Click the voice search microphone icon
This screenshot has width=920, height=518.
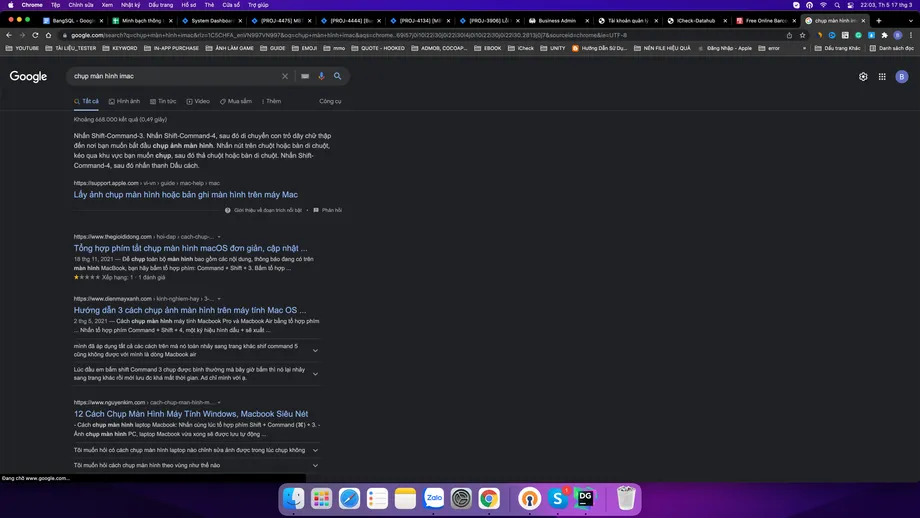click(321, 76)
